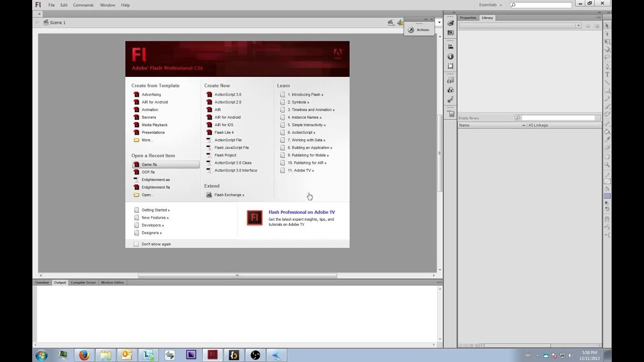Select the Pencil tool

(607, 99)
